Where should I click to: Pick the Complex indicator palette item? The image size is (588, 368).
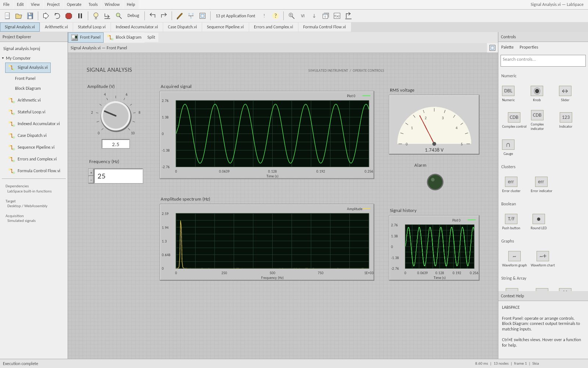[537, 115]
